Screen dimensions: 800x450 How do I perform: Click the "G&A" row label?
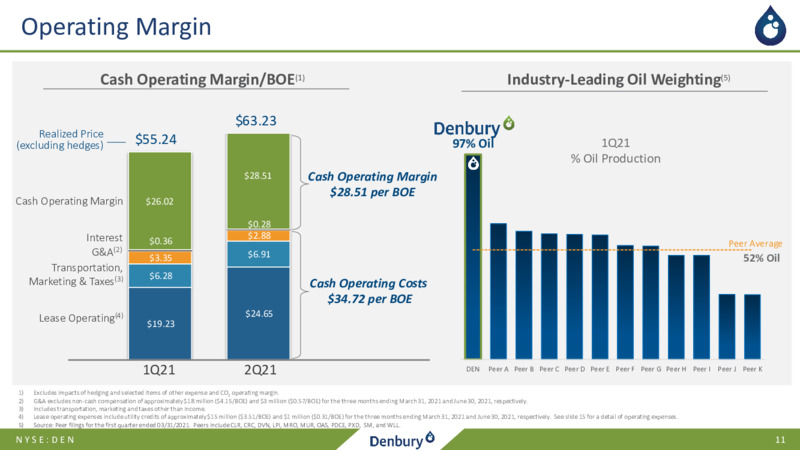coord(107,252)
